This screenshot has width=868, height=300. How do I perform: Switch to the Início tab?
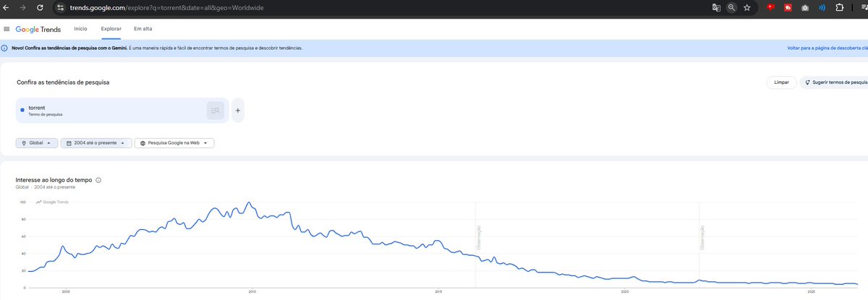81,29
